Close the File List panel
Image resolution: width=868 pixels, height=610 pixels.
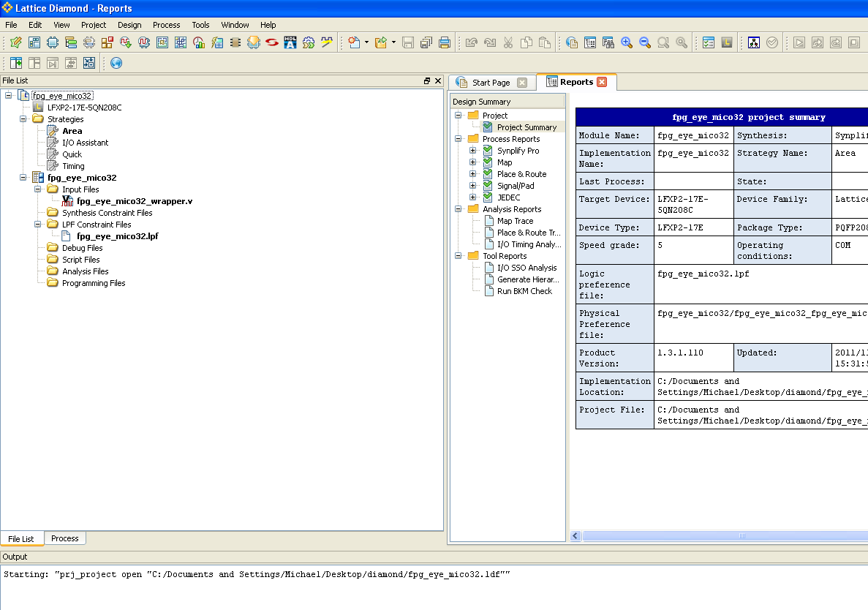[x=438, y=80]
